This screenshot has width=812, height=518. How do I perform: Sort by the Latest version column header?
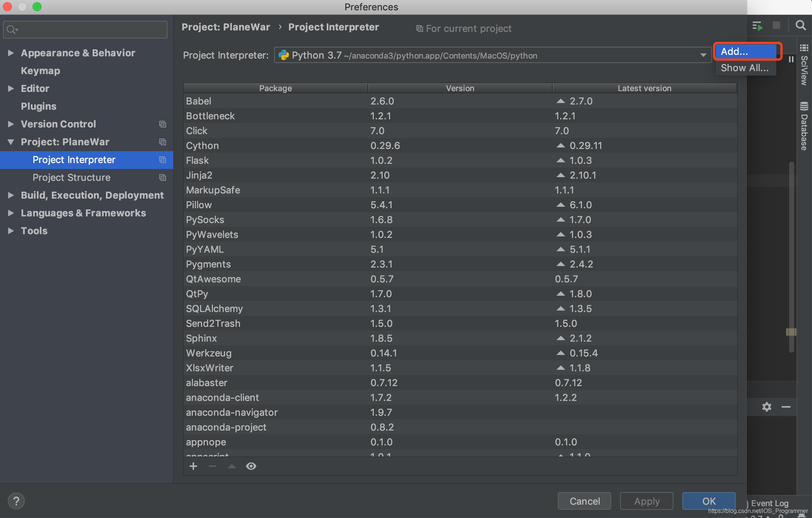click(x=645, y=88)
